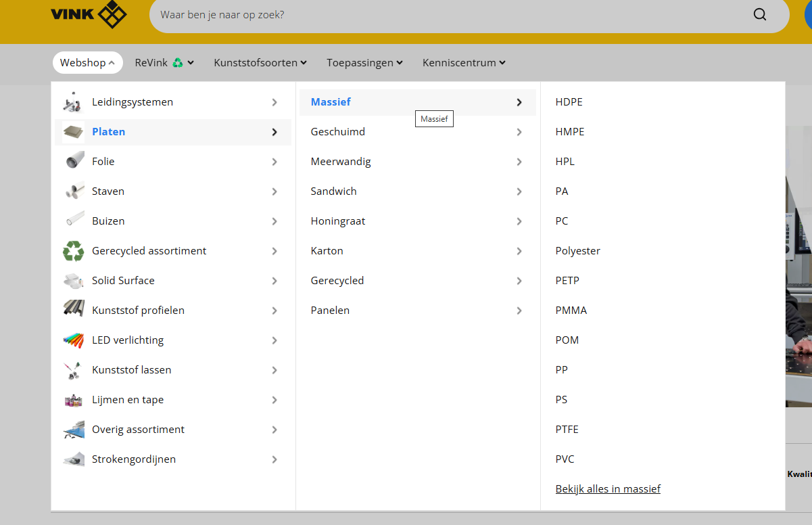This screenshot has width=812, height=525.
Task: Click the Kunststof profielen icon
Action: click(73, 311)
